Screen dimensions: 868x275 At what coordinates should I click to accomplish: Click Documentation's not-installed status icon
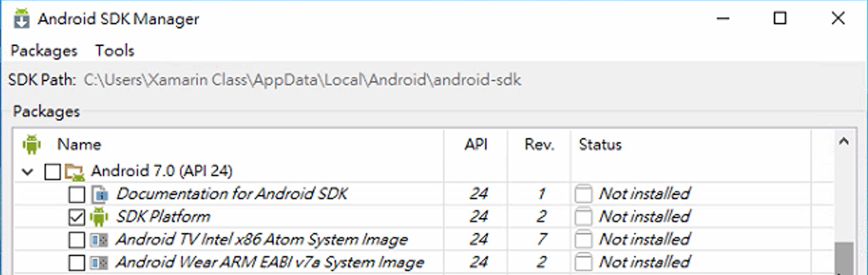click(583, 194)
